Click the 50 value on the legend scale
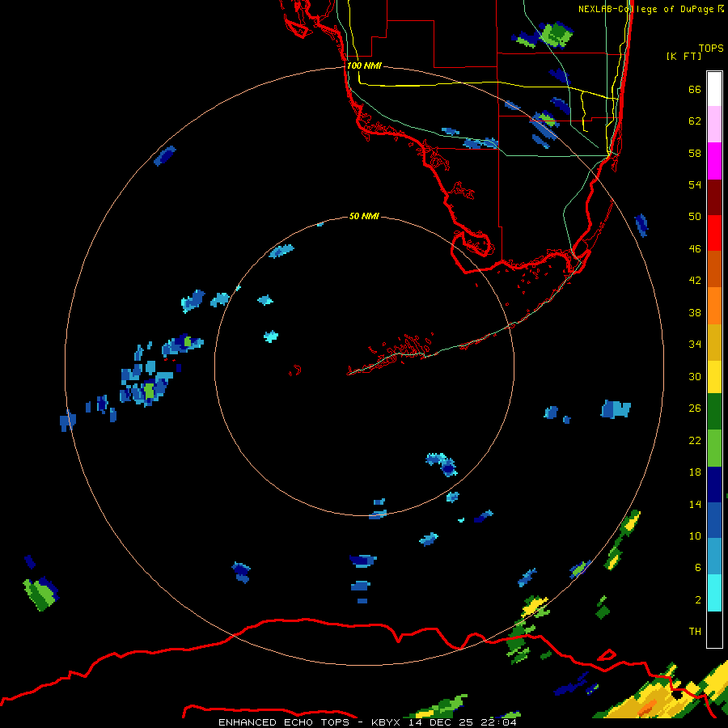 [x=695, y=216]
